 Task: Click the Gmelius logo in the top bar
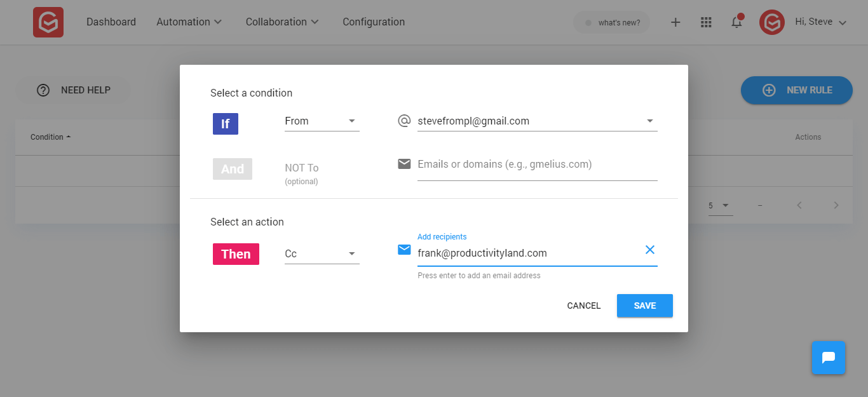[48, 22]
